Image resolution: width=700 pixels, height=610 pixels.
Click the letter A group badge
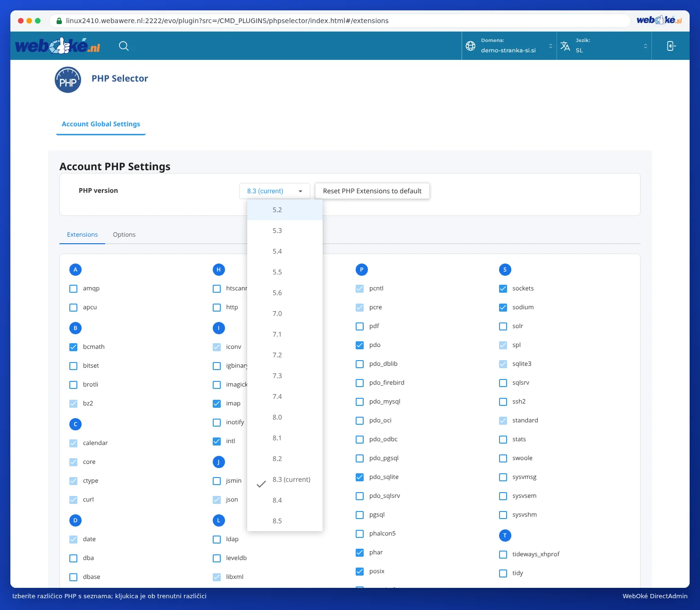(x=75, y=270)
